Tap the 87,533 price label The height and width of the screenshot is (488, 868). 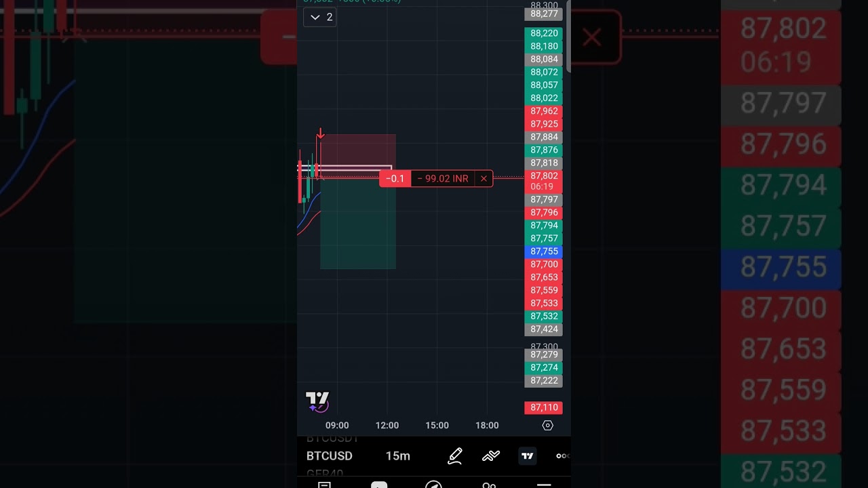point(544,303)
